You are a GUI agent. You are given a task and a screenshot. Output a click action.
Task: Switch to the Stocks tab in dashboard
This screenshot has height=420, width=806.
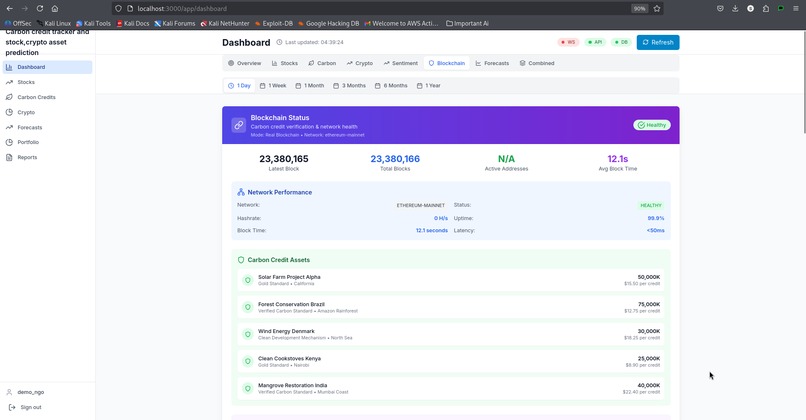tap(285, 63)
